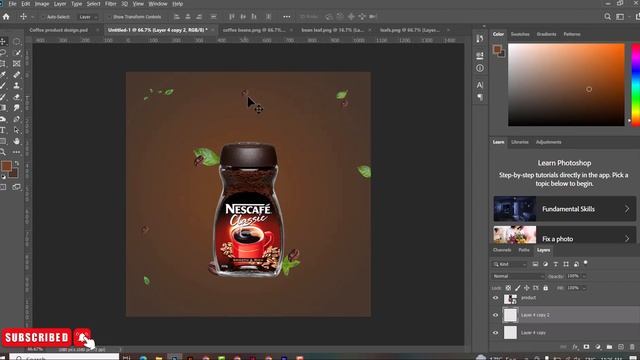Add a layer mask from Layers panel footer
The height and width of the screenshot is (360, 640).
click(x=586, y=347)
